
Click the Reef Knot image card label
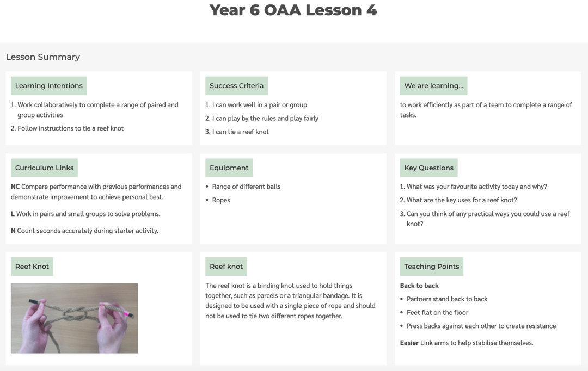point(32,267)
